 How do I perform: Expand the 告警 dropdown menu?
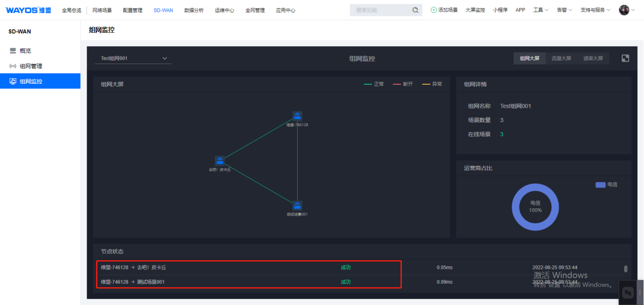point(564,10)
